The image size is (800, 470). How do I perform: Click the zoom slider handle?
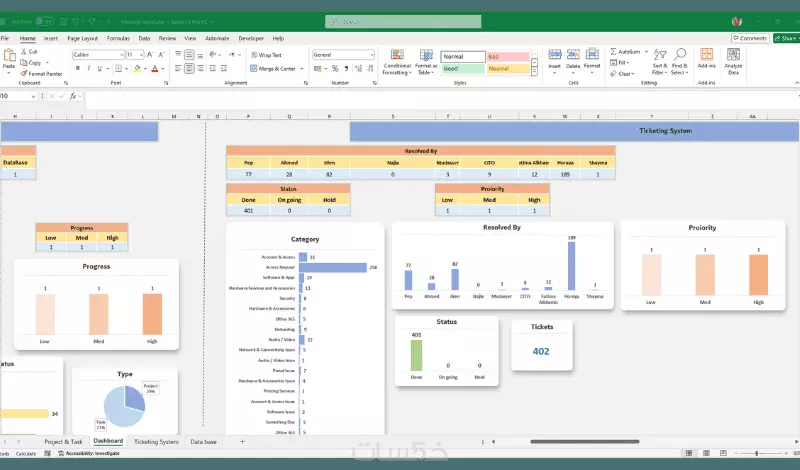[757, 453]
